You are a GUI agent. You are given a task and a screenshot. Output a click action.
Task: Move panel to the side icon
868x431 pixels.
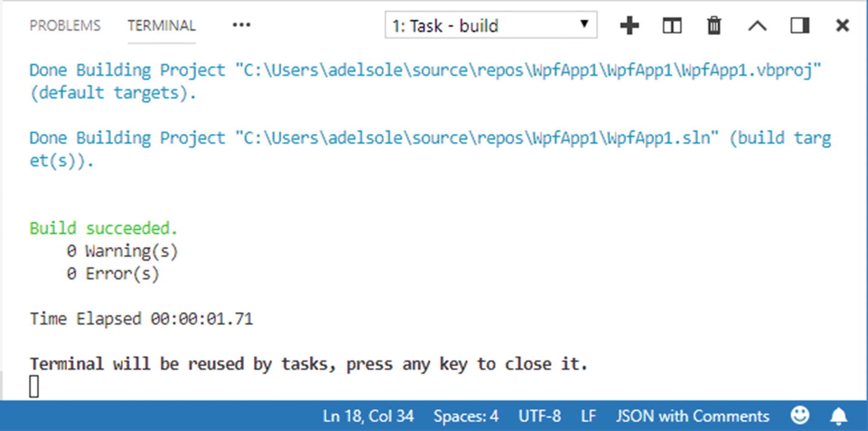tap(800, 26)
